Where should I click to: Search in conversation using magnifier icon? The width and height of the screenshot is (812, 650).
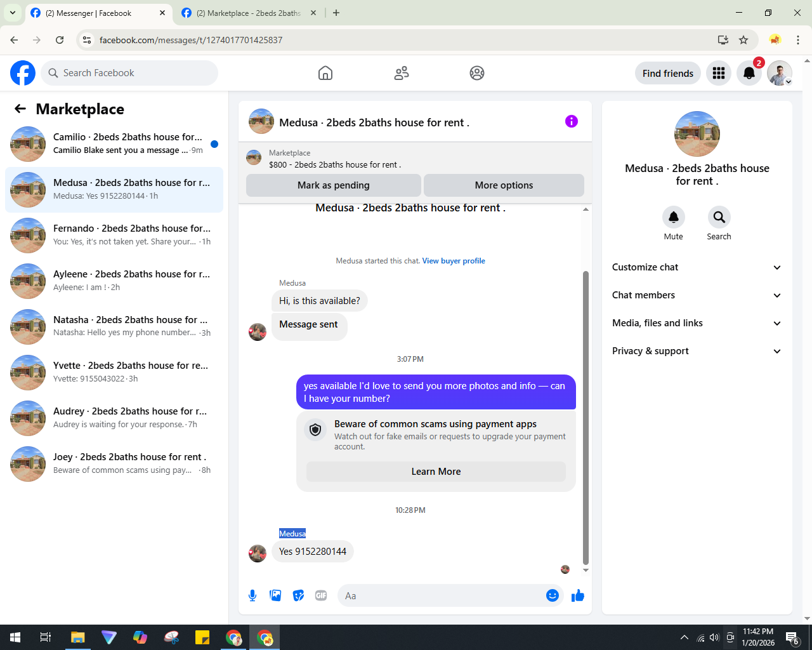click(719, 217)
